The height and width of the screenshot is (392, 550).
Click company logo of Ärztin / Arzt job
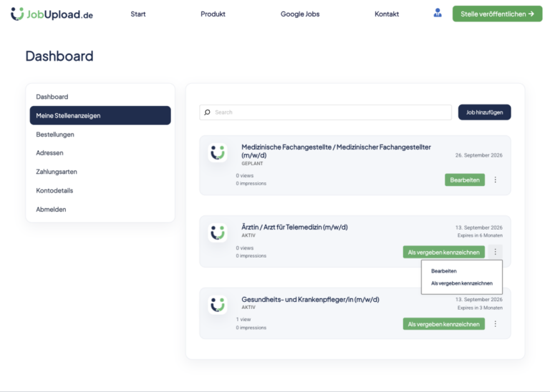point(218,232)
